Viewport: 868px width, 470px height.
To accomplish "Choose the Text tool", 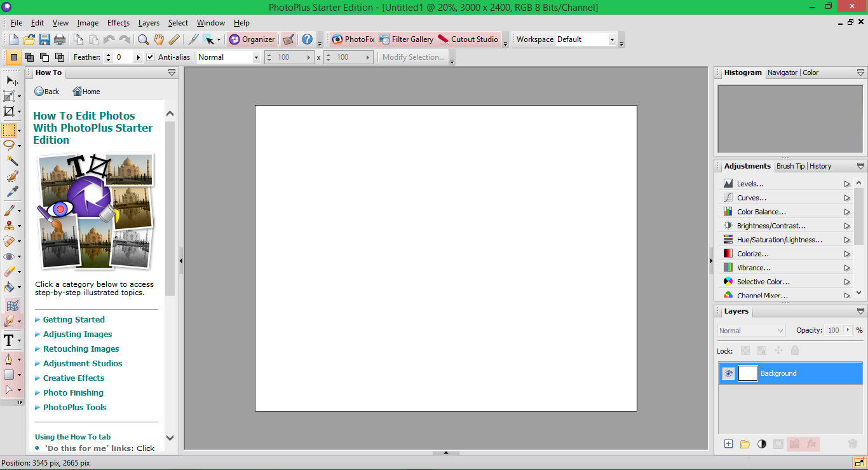I will [9, 341].
